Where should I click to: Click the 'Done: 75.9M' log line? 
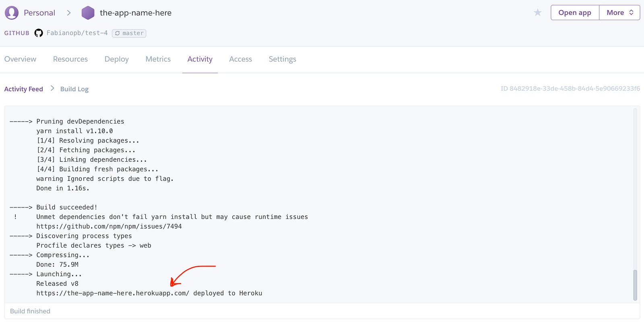tap(57, 265)
